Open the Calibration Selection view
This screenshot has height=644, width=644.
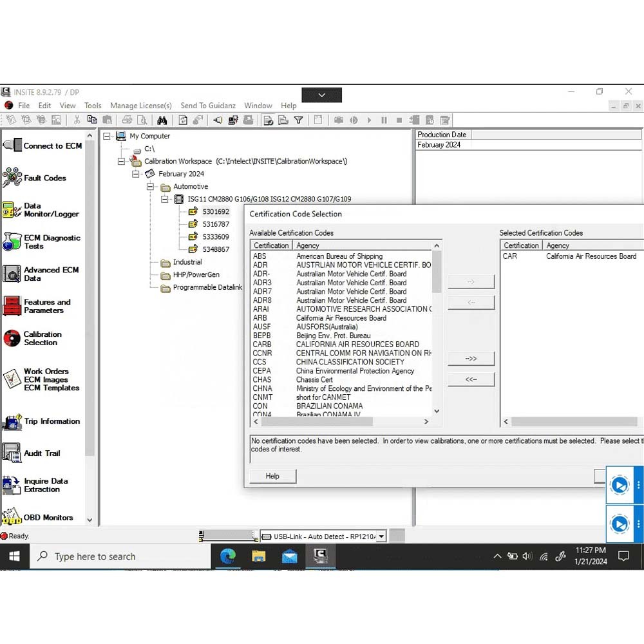click(32, 338)
